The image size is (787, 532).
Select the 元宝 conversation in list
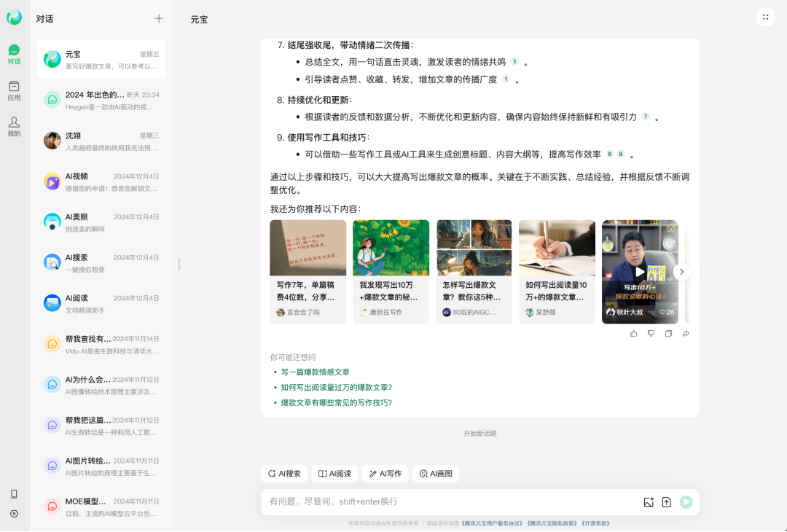click(x=101, y=59)
